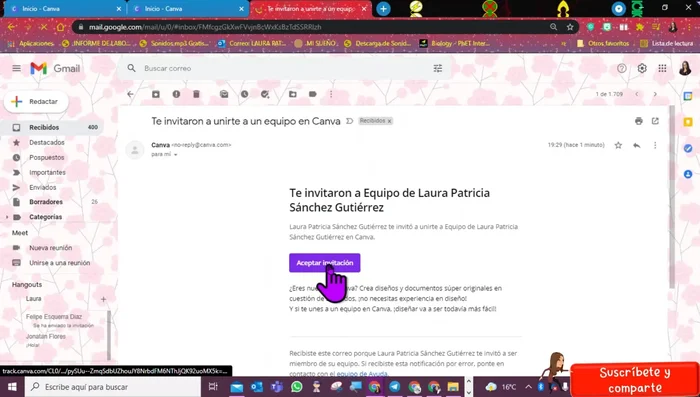Show search options in the search bar
Image resolution: width=700 pixels, height=397 pixels.
click(438, 68)
